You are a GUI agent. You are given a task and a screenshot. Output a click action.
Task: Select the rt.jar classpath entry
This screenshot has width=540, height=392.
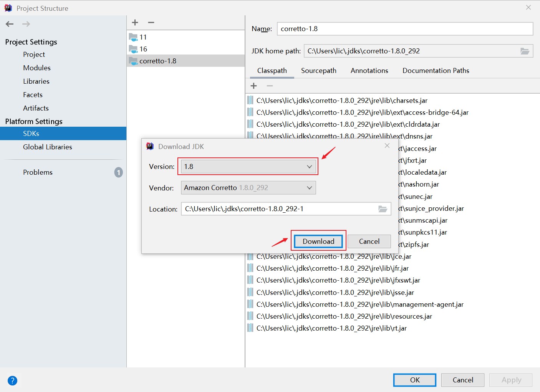click(x=331, y=328)
